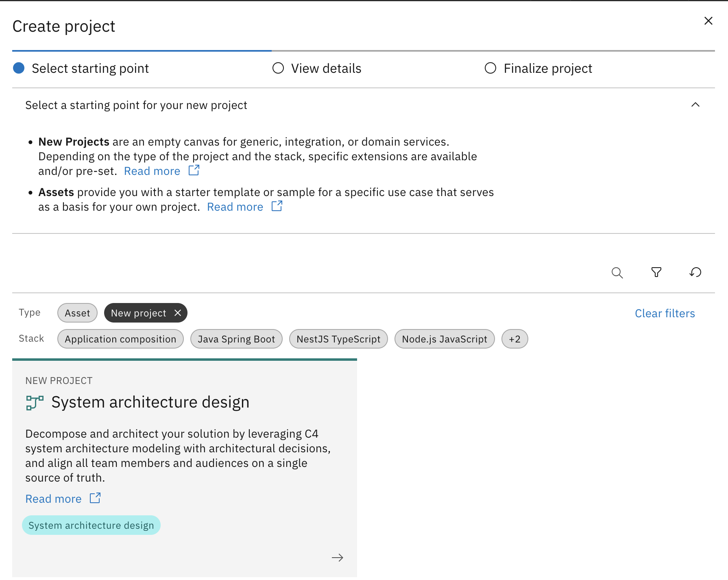Remove the New project filter via its X icon
This screenshot has height=580, width=728.
pyautogui.click(x=177, y=313)
